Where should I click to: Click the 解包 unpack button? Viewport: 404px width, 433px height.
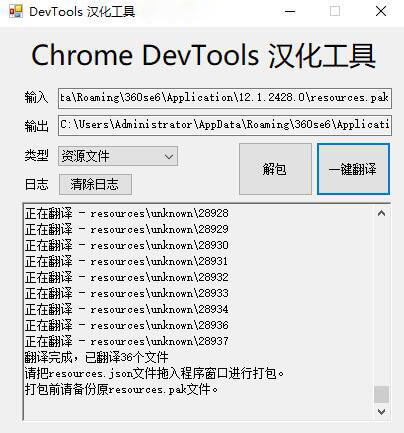(x=275, y=169)
